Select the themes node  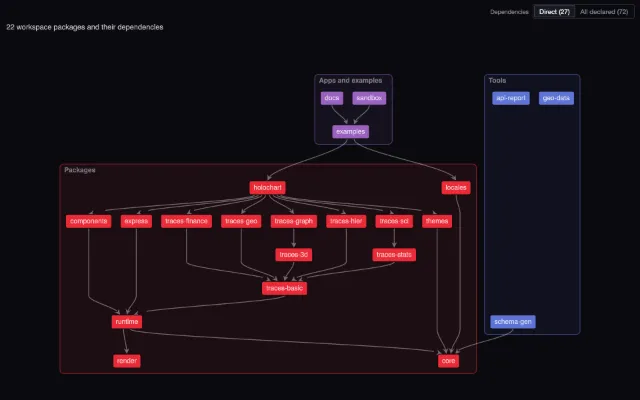[437, 221]
